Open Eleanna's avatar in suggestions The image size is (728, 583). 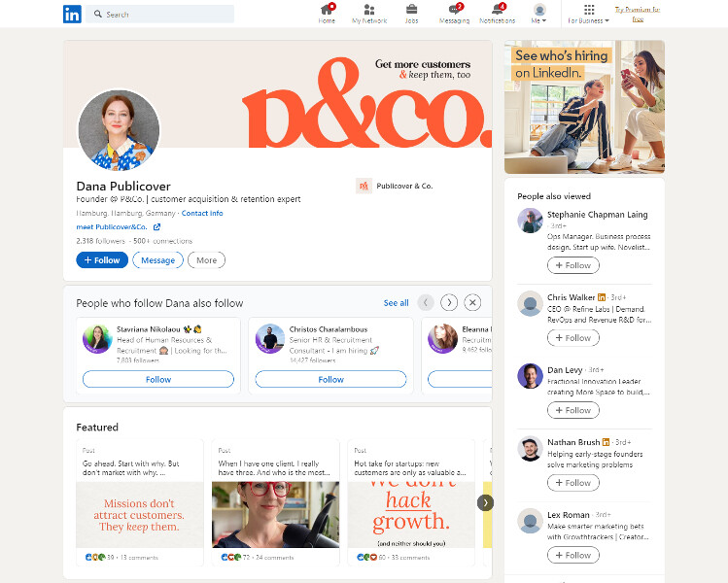pos(442,338)
